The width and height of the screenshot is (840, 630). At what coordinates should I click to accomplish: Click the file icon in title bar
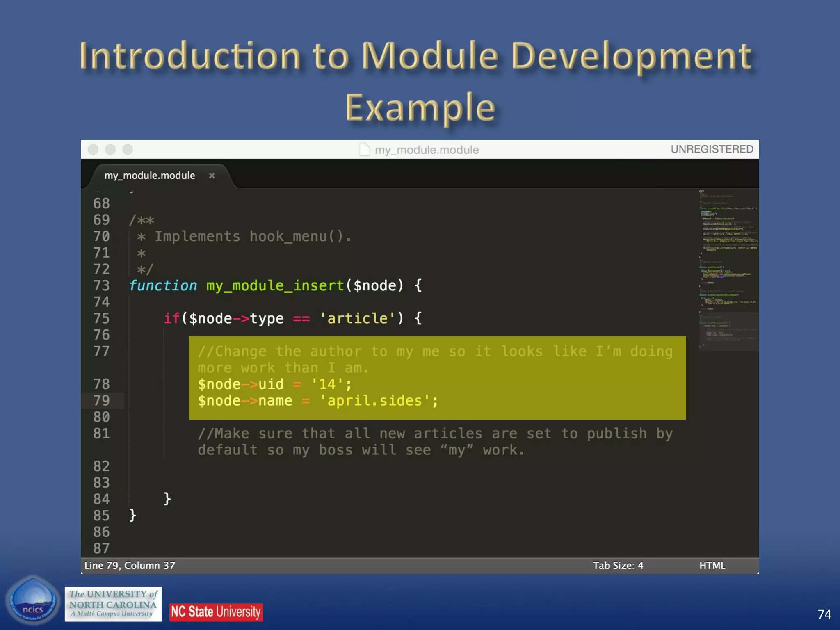364,150
